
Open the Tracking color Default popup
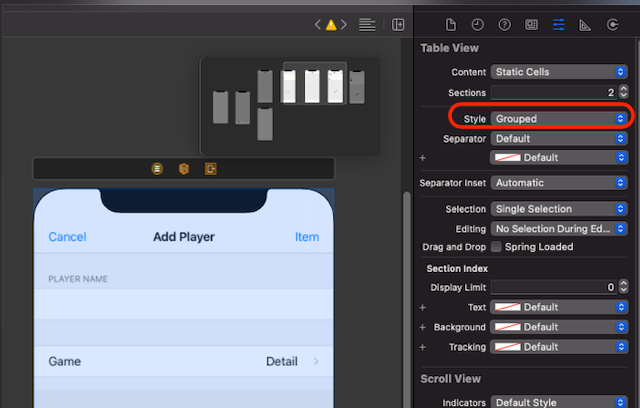pyautogui.click(x=559, y=347)
